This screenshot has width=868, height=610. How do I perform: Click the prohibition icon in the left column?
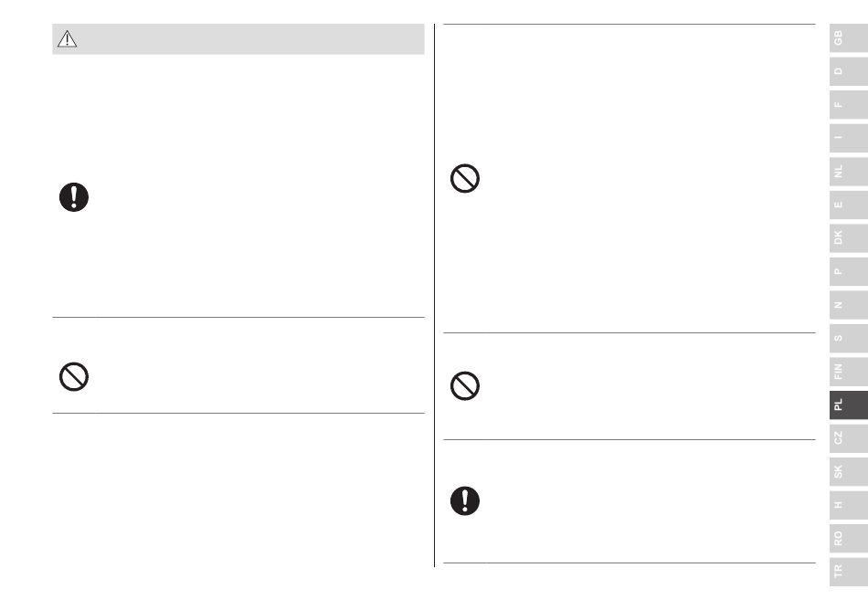pos(74,377)
